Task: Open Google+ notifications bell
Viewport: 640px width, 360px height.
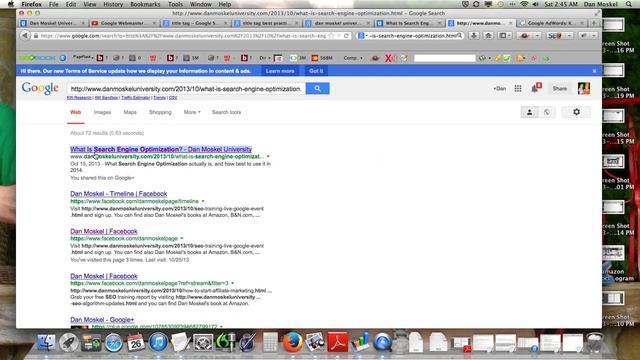Action: 536,88
